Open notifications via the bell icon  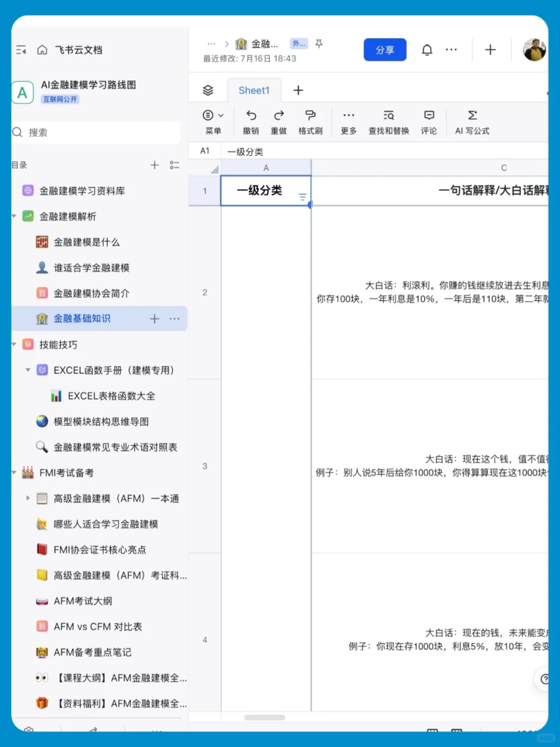pyautogui.click(x=427, y=49)
